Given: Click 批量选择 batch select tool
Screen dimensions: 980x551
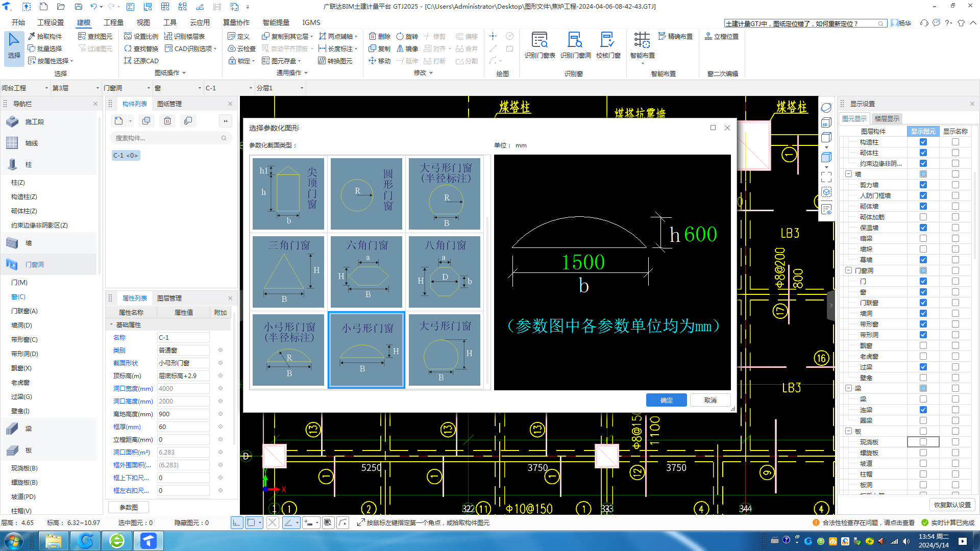Looking at the screenshot, I should click(45, 48).
